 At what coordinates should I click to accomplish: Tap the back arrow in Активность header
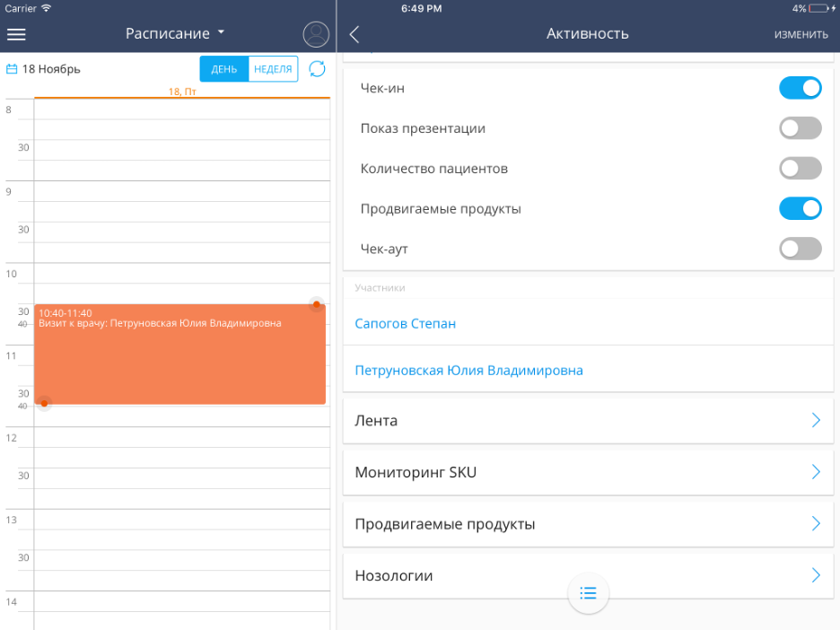click(354, 34)
